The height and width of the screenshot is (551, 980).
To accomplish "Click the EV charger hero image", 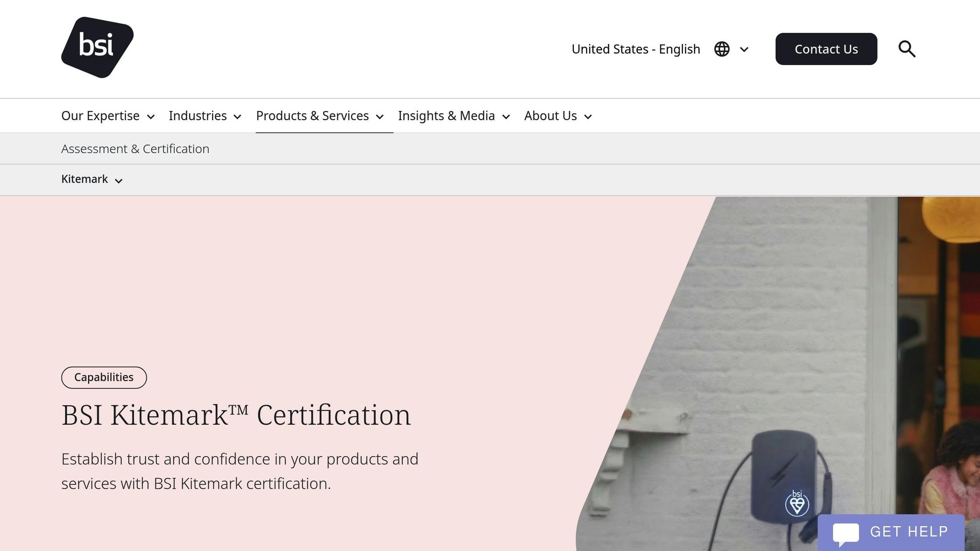I will 778,374.
